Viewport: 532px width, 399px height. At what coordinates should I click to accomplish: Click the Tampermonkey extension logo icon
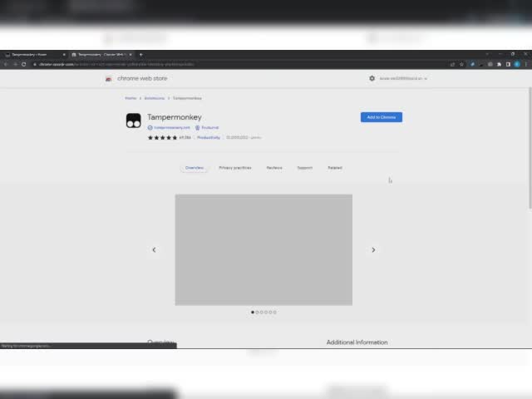133,121
